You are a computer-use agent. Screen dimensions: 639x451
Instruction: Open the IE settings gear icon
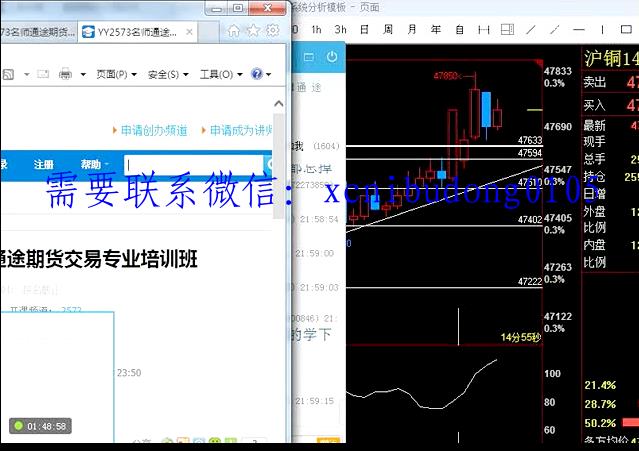tap(272, 30)
